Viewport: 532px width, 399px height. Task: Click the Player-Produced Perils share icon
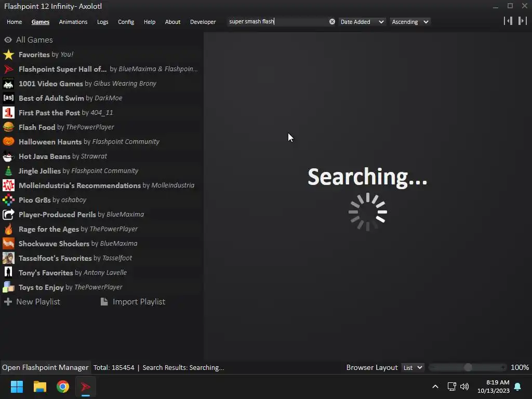pos(8,215)
